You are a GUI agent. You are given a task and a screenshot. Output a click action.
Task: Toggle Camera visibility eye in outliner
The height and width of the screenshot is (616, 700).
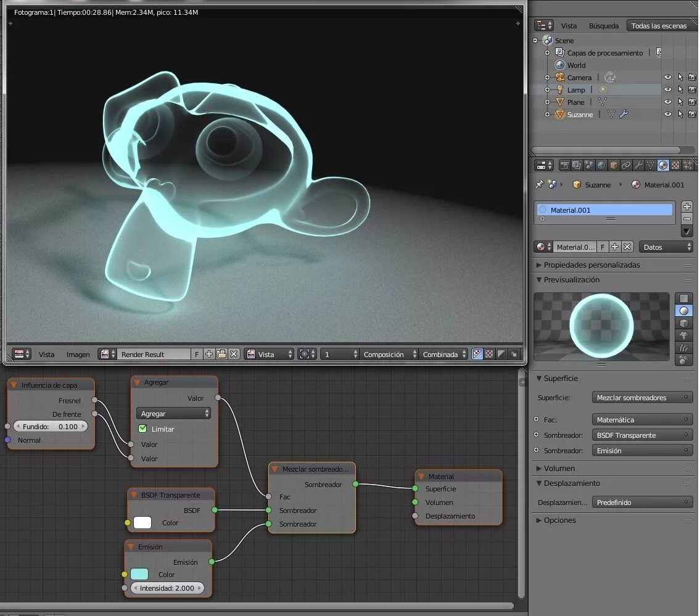[x=667, y=77]
